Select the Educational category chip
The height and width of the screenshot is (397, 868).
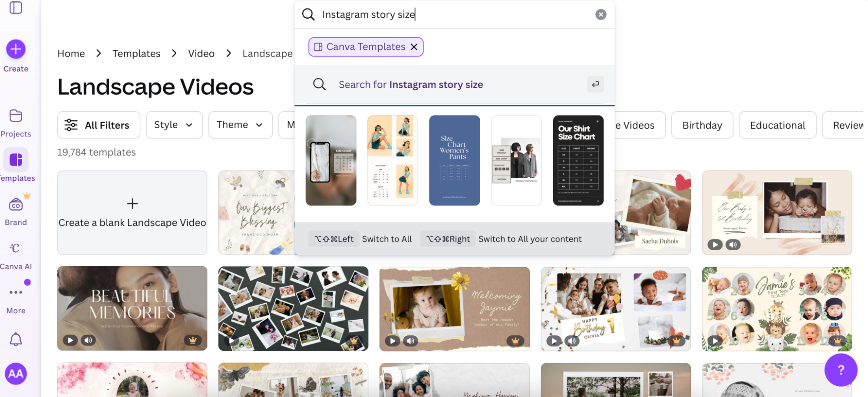point(777,125)
